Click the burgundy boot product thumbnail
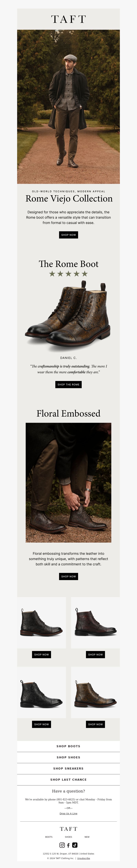This screenshot has width=137, height=868. [x=95, y=623]
